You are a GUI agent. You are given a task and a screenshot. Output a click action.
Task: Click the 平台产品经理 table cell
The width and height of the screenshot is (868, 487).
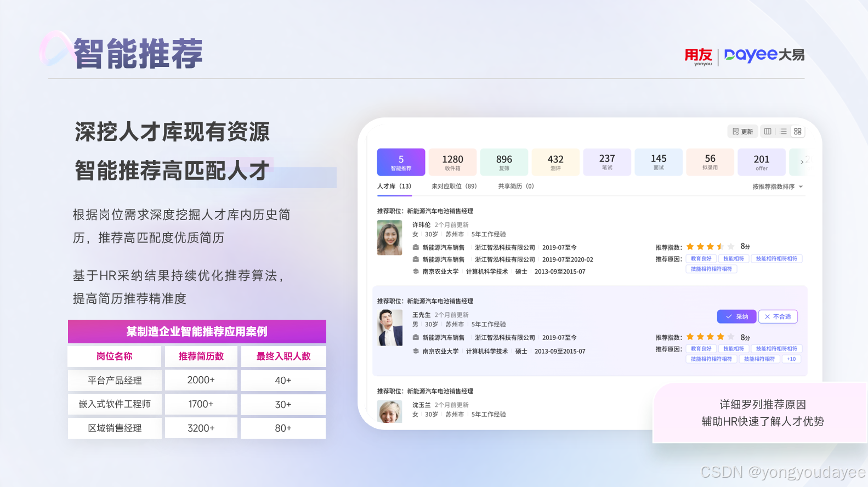coord(115,380)
